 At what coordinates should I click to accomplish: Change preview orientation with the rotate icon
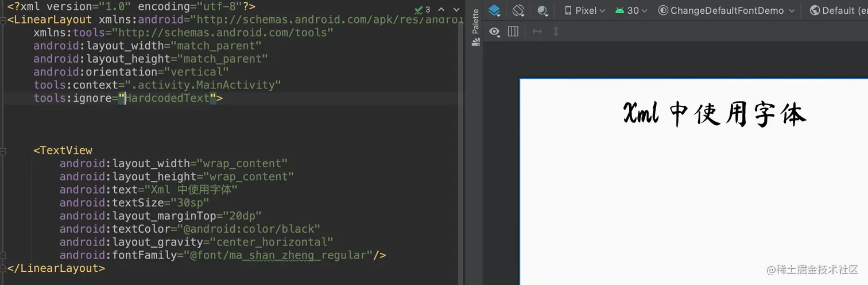518,10
